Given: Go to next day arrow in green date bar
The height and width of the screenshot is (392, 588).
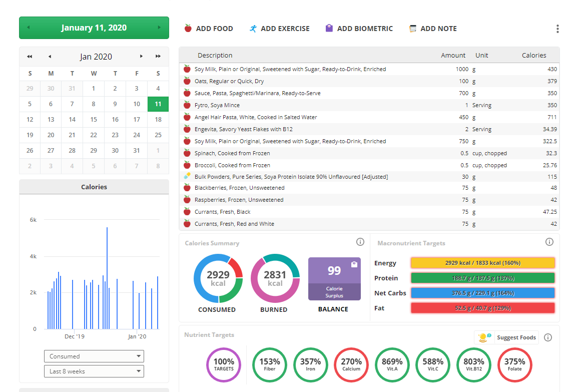Looking at the screenshot, I should pos(159,28).
